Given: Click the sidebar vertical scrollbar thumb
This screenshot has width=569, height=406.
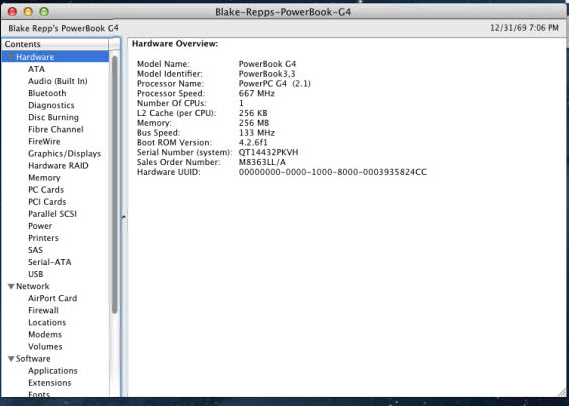Looking at the screenshot, I should [x=115, y=184].
